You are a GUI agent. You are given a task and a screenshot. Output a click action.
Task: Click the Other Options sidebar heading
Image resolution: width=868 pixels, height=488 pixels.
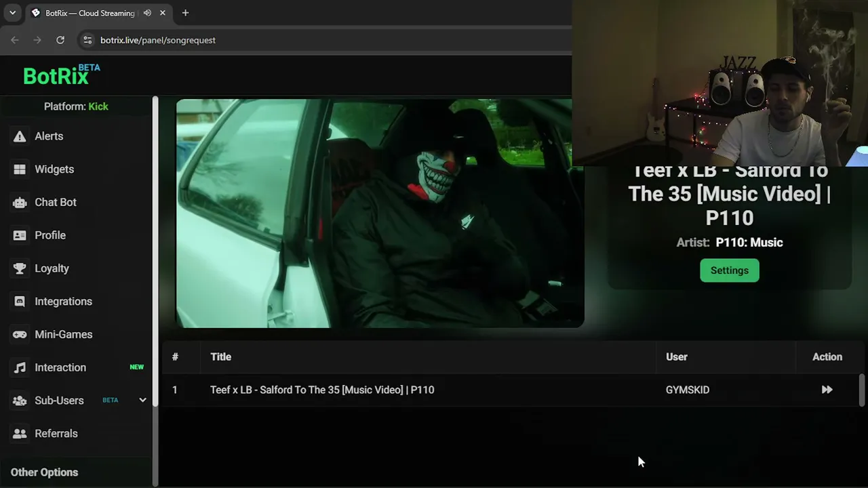click(44, 472)
